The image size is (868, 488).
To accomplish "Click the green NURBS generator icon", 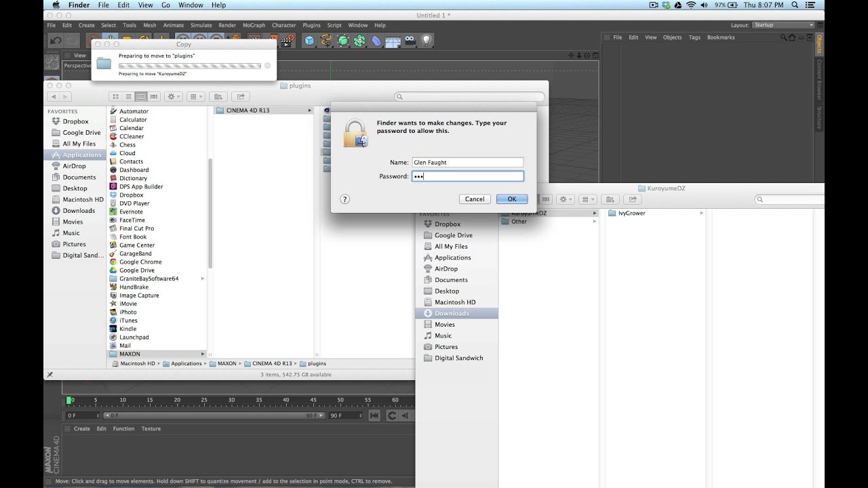I will coord(343,41).
